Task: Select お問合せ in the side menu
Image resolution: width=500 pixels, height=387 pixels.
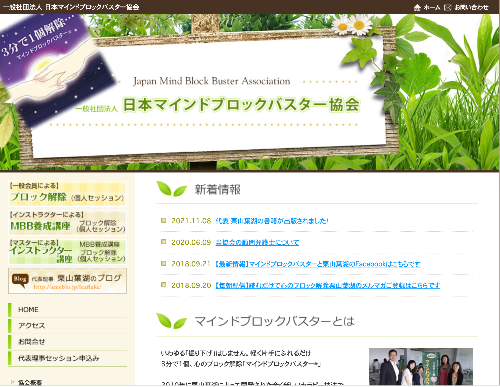Action: (68, 342)
